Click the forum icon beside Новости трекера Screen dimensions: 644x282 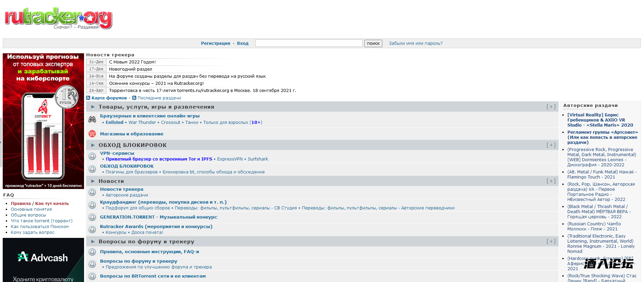[x=92, y=192]
